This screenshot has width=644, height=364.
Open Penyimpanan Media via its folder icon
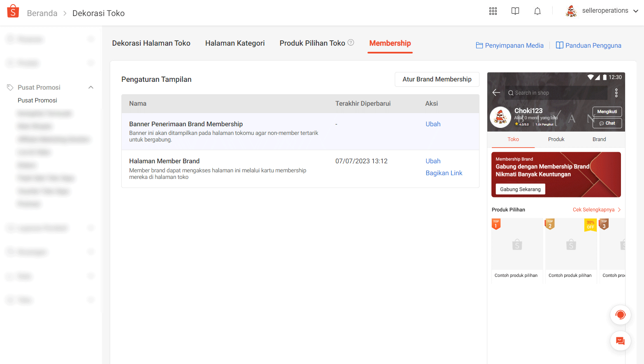point(480,45)
